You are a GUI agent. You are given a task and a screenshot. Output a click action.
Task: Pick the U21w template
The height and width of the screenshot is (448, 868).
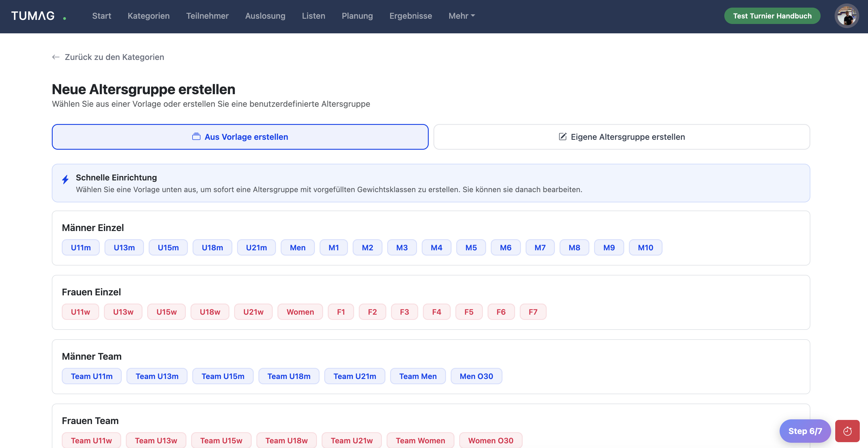[253, 312]
